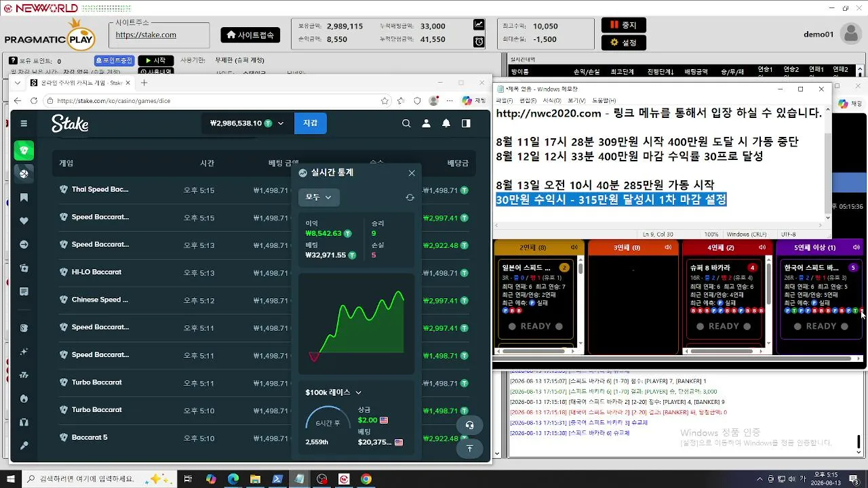Toggle the Stake right side panel icon

coord(466,123)
